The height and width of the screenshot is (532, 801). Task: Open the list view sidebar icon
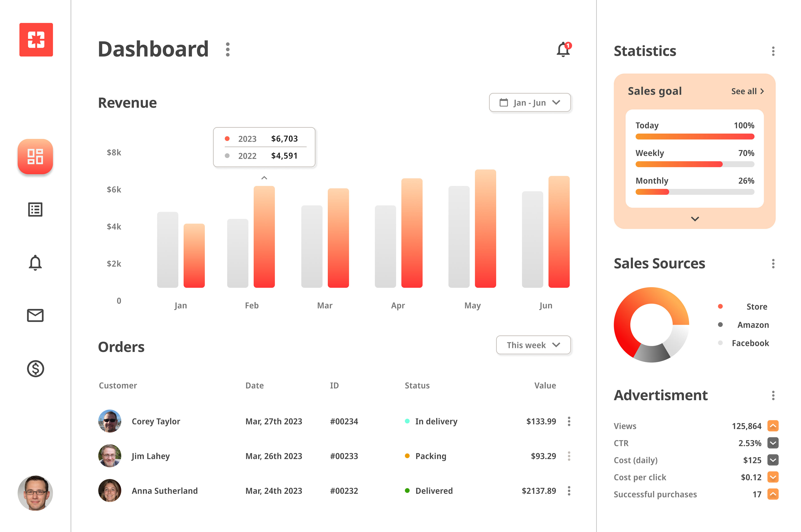point(35,209)
